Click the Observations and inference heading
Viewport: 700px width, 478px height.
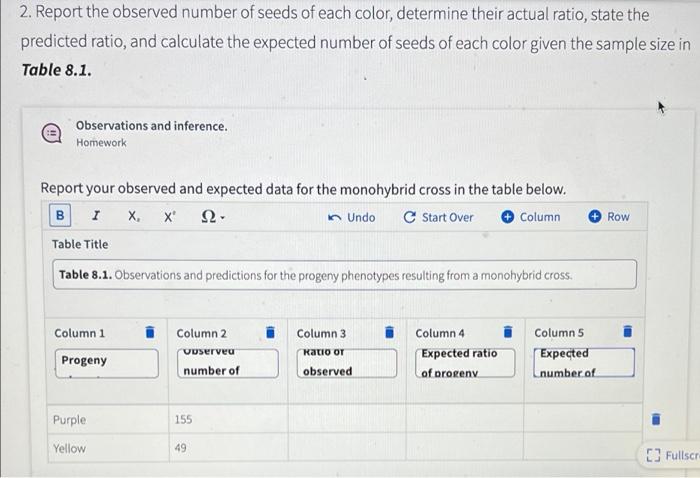(x=151, y=126)
